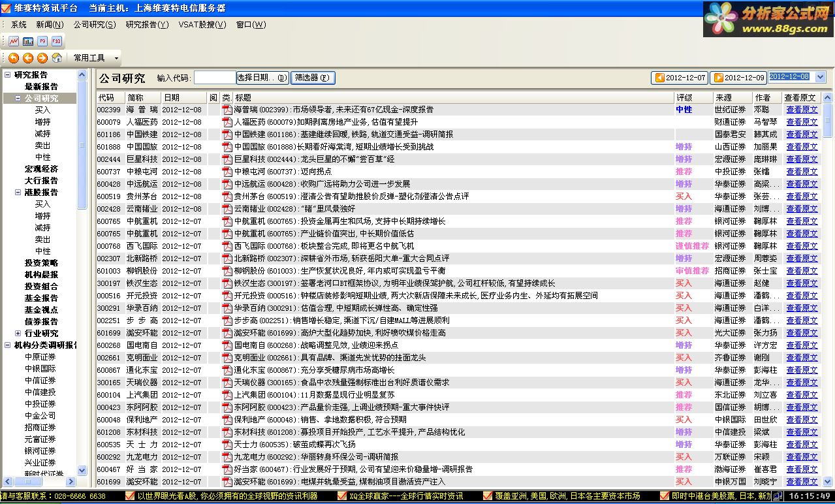
Task: Open PDF icon for 中国国旅 (601888) report
Action: coord(227,147)
